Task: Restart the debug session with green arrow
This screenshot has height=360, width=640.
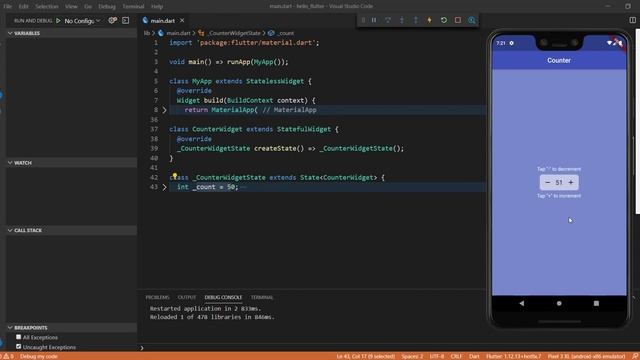Action: (444, 20)
